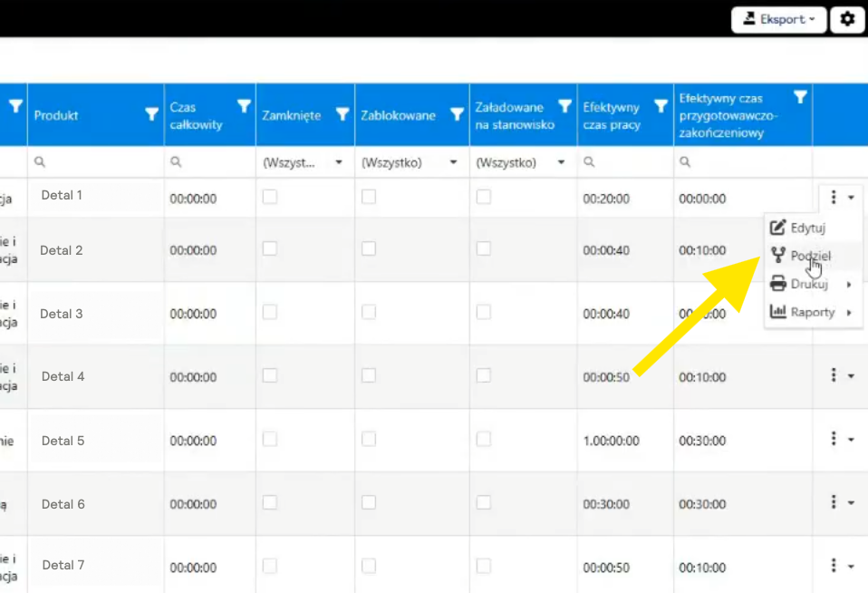Select Podziel from the context menu
The image size is (868, 593).
tap(810, 257)
